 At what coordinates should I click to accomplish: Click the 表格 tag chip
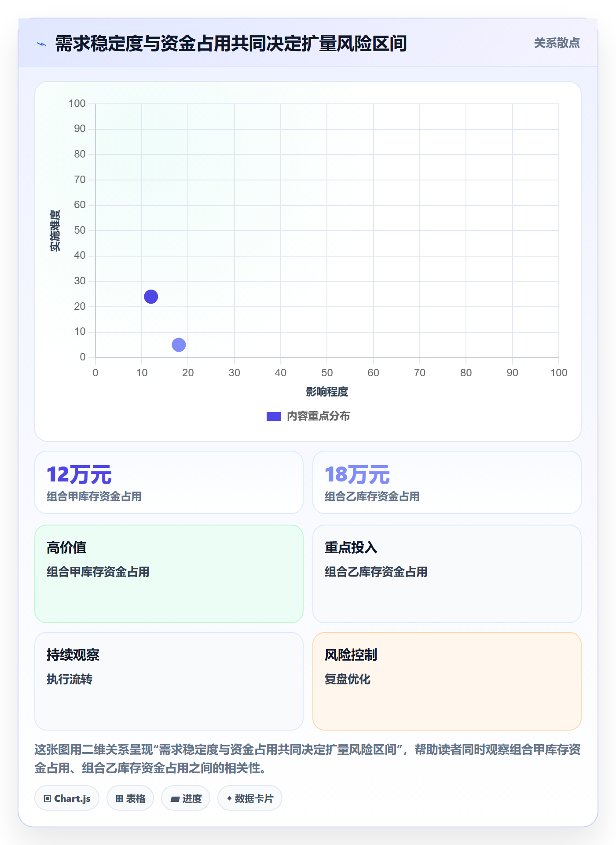pyautogui.click(x=130, y=798)
